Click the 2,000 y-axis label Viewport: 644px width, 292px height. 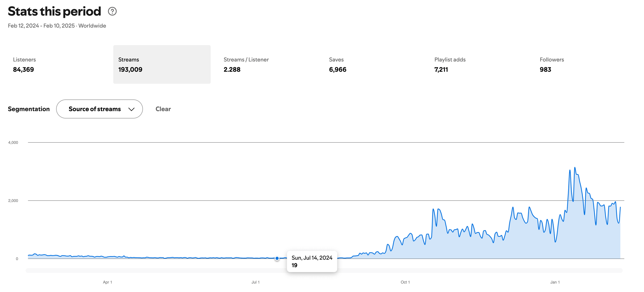pyautogui.click(x=13, y=201)
